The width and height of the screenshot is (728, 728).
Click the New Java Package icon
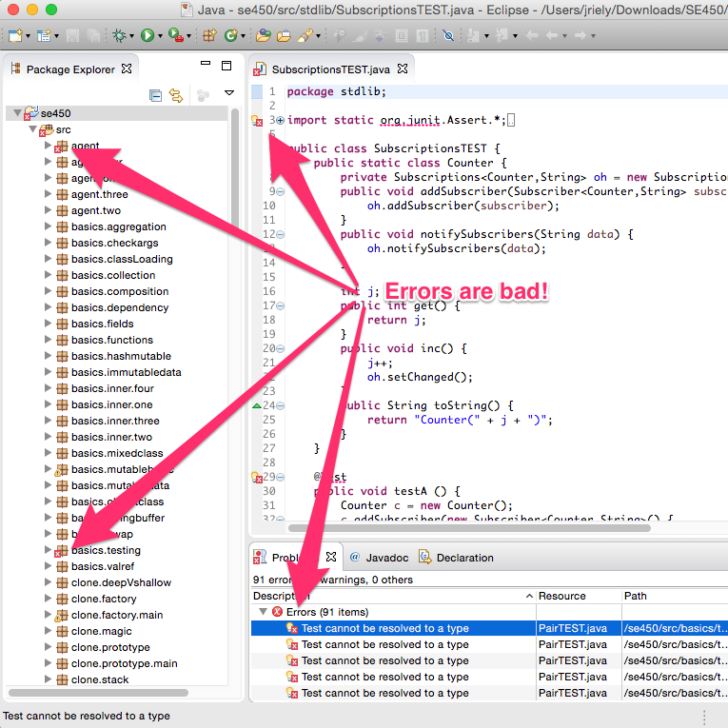point(209,35)
